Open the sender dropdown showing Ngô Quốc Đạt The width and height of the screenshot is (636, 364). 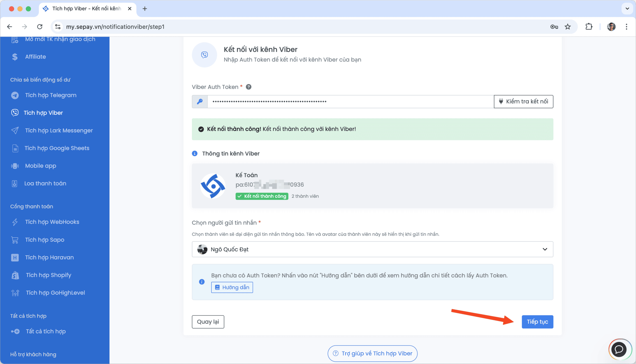pyautogui.click(x=372, y=249)
